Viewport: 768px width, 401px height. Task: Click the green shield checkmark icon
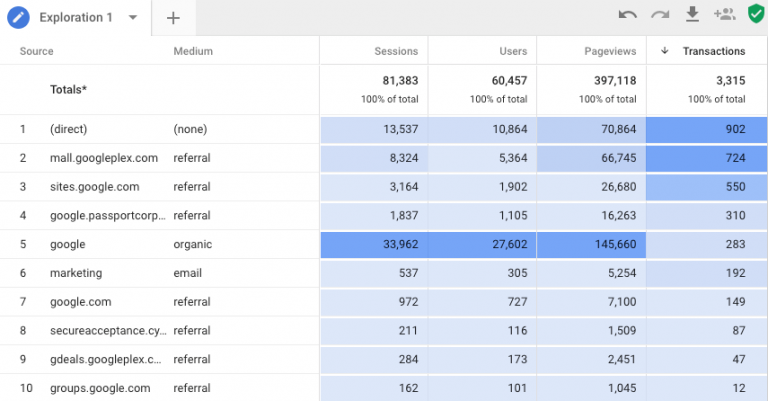755,15
